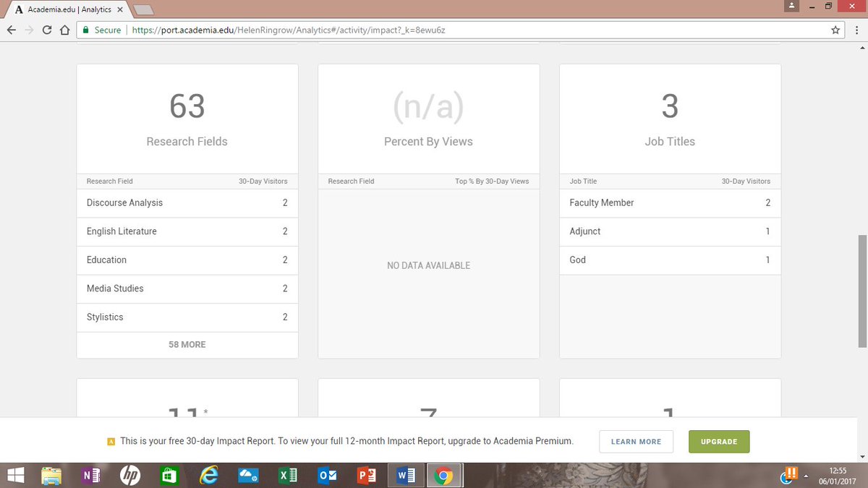Open the HP app taskbar icon
868x488 pixels.
point(130,475)
